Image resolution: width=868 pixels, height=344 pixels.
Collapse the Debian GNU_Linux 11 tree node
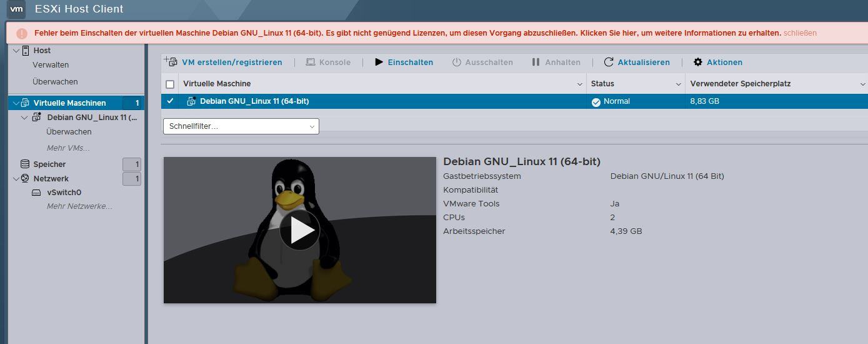(24, 118)
